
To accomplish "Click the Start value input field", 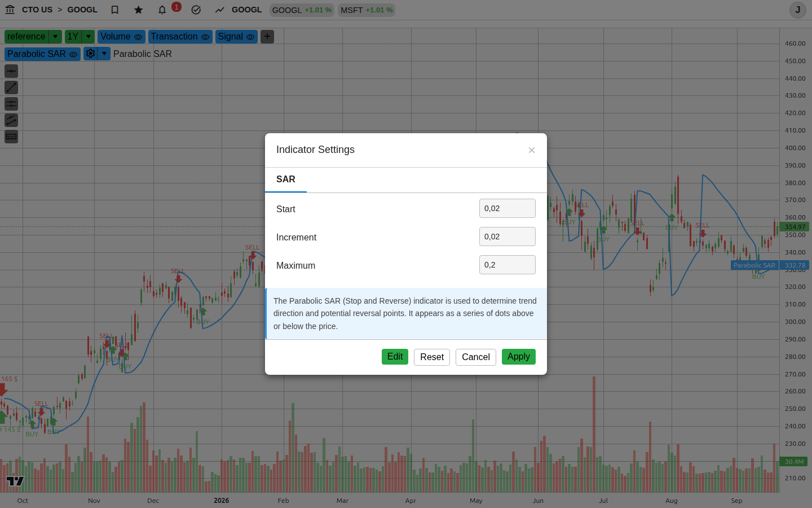I will click(x=507, y=208).
